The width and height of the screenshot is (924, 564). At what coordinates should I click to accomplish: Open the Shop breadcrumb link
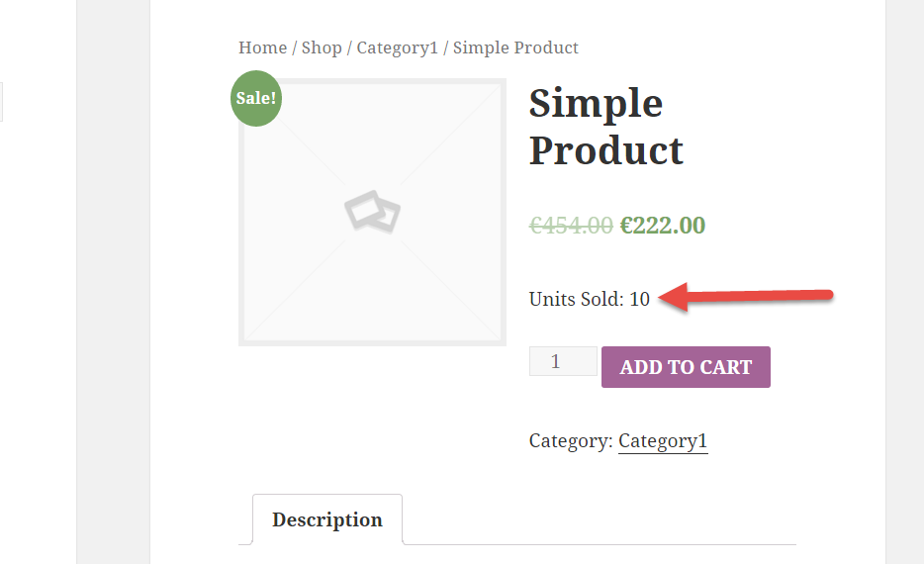322,47
